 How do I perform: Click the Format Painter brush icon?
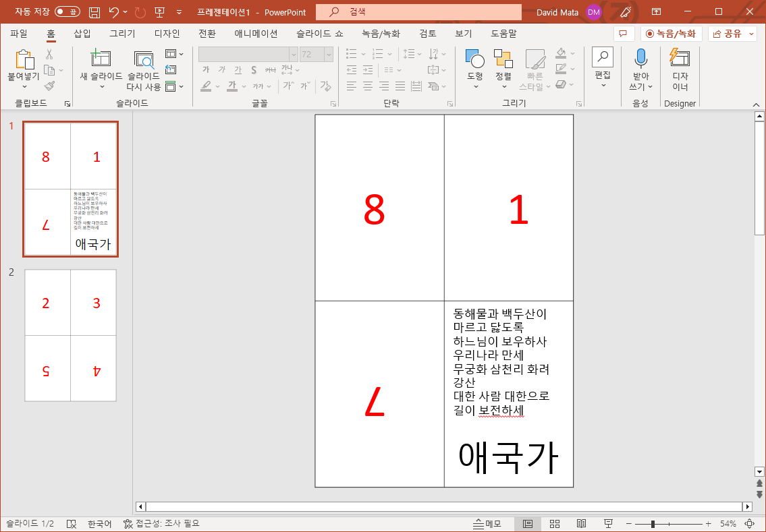[49, 86]
